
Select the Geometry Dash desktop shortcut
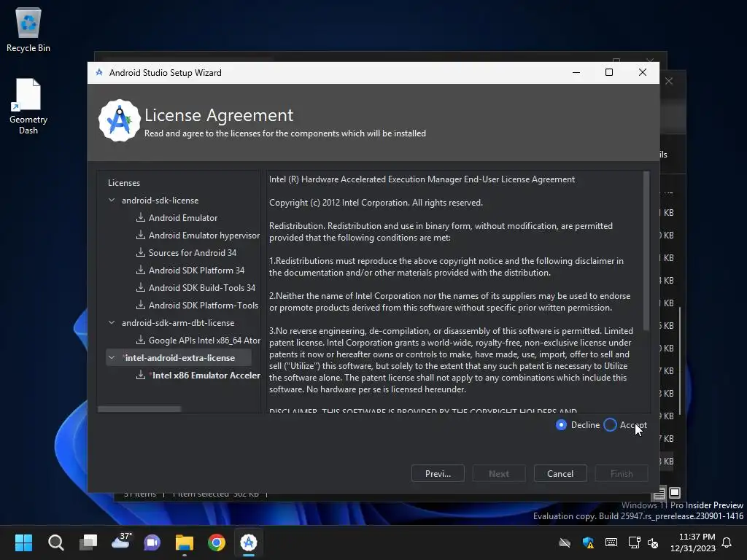tap(28, 106)
